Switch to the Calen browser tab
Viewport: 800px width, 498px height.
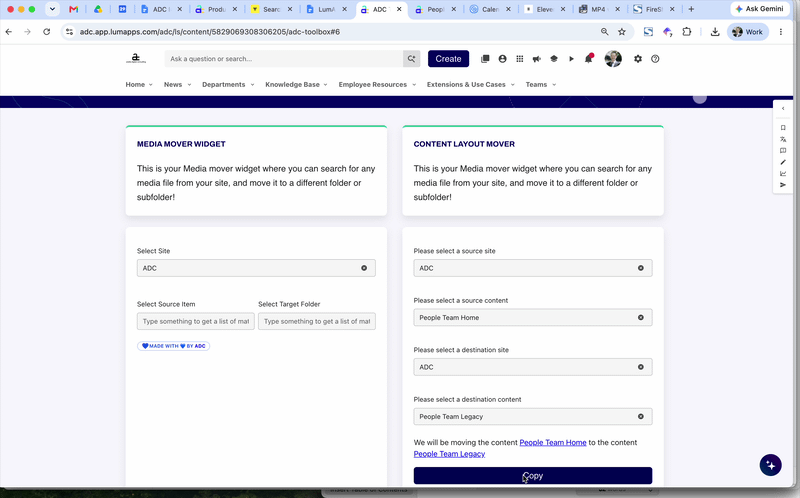pos(490,9)
